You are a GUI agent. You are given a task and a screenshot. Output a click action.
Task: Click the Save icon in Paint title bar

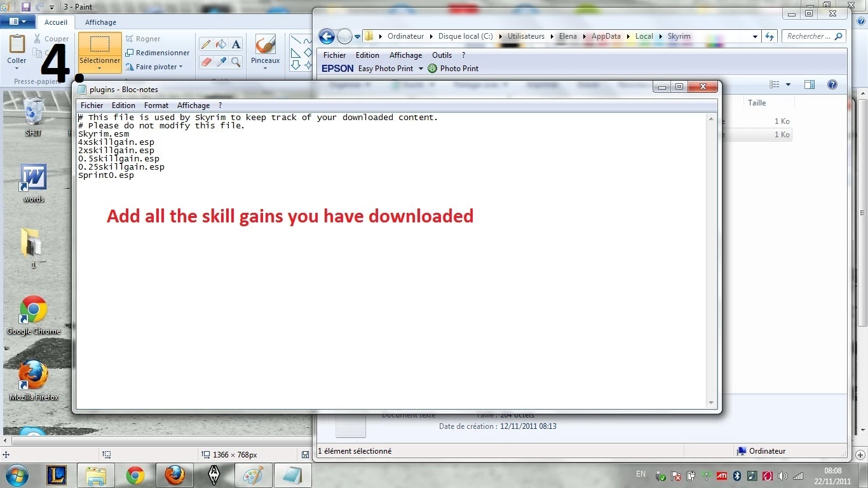26,6
